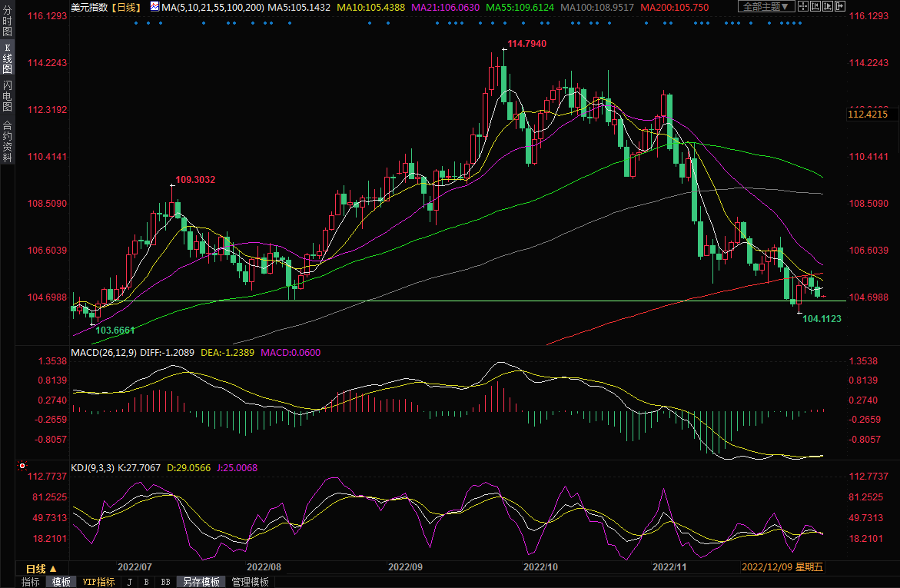
Task: Toggle the BB template button
Action: coord(165,582)
